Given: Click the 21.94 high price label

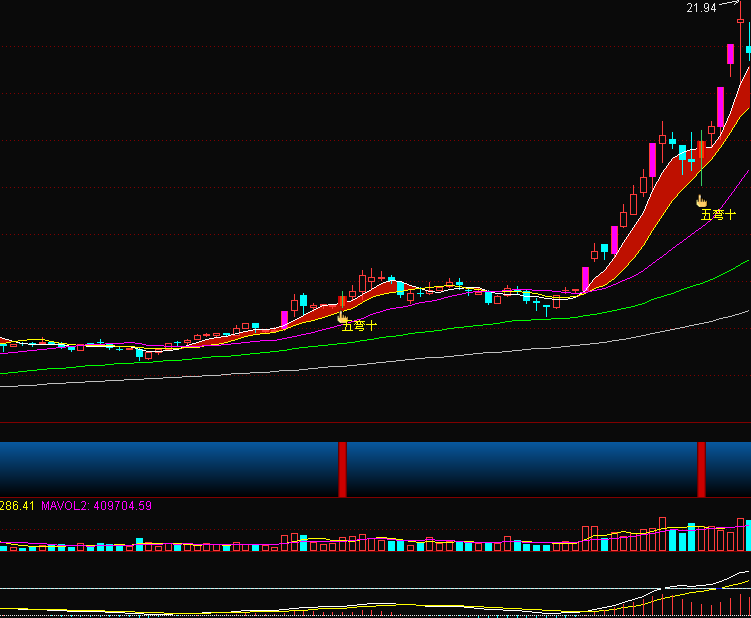Looking at the screenshot, I should (x=701, y=8).
